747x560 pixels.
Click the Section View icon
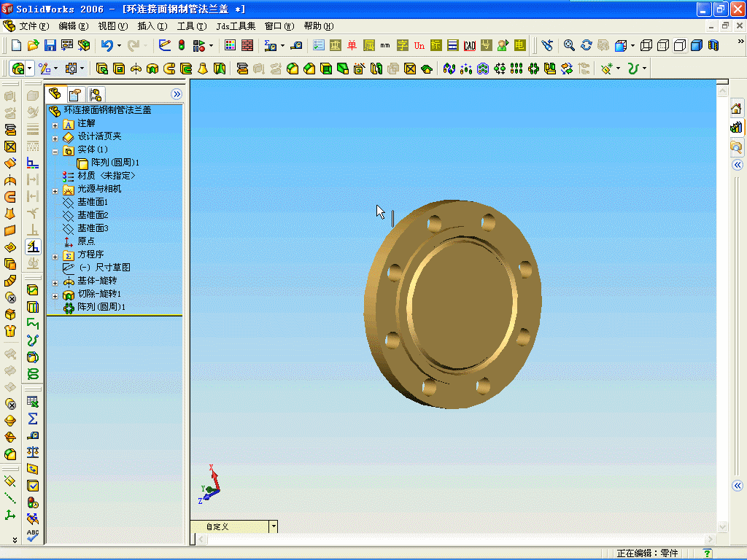tap(713, 45)
